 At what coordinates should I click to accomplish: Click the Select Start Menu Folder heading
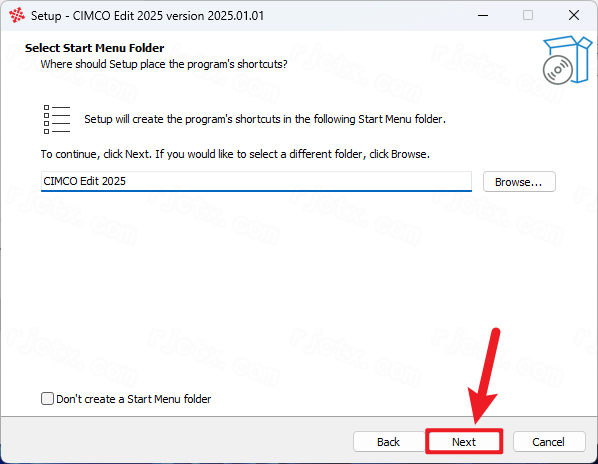pos(95,48)
